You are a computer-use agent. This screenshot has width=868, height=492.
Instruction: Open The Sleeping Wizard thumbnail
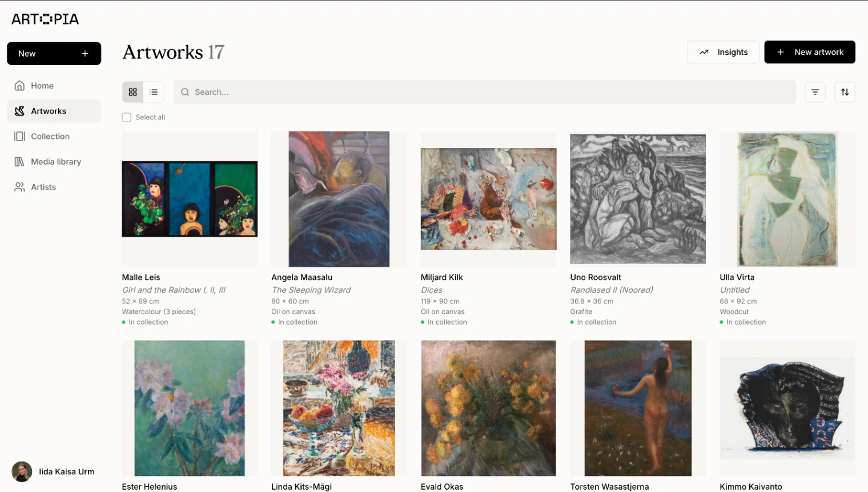339,199
